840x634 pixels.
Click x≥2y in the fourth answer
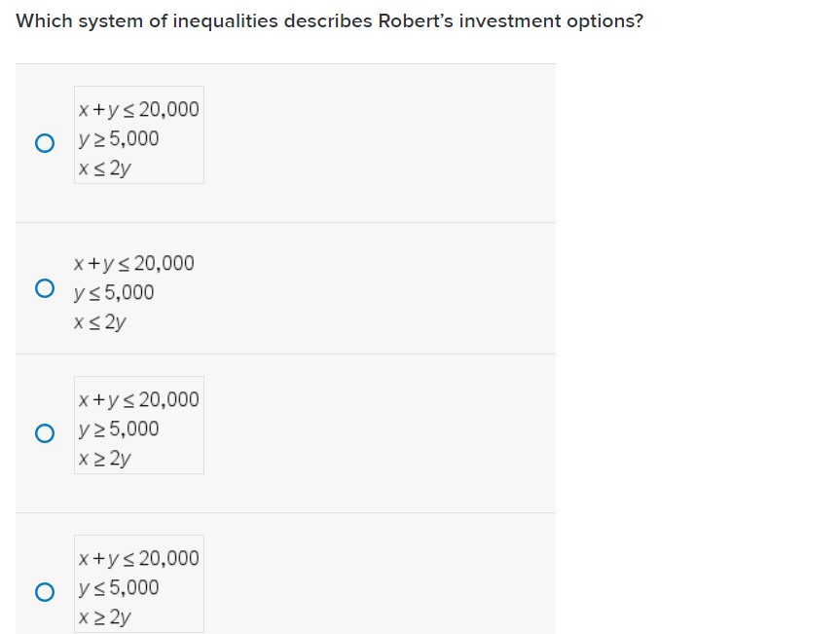pos(104,616)
